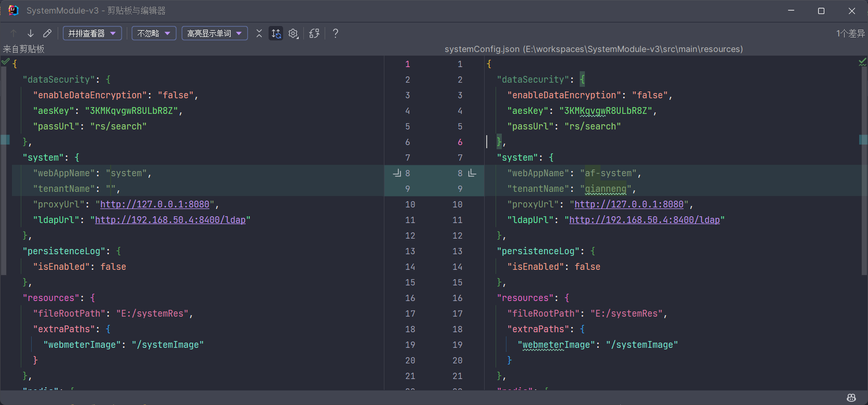Click "extraPaths" key in right pane

tap(538, 329)
